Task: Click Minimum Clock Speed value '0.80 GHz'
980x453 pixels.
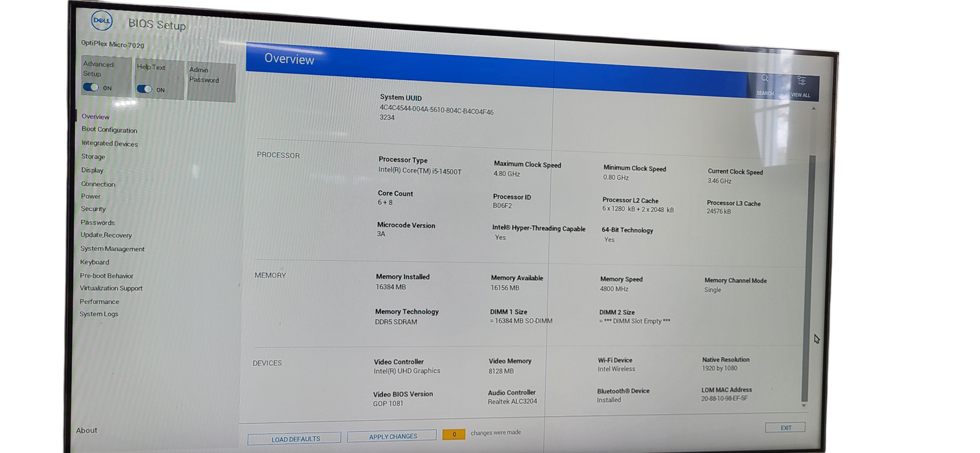Action: coord(616,177)
